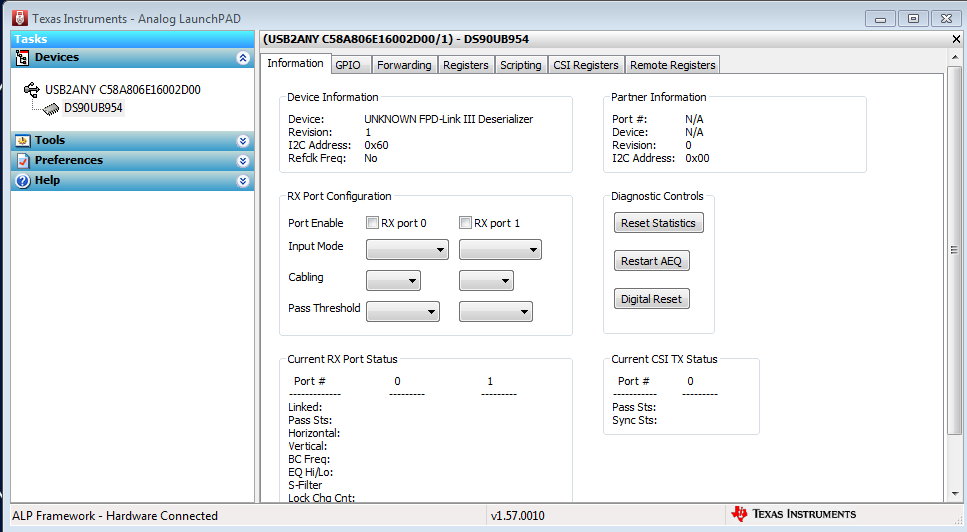Click the vertical scrollbar thumb
This screenshot has width=967, height=532.
(954, 250)
